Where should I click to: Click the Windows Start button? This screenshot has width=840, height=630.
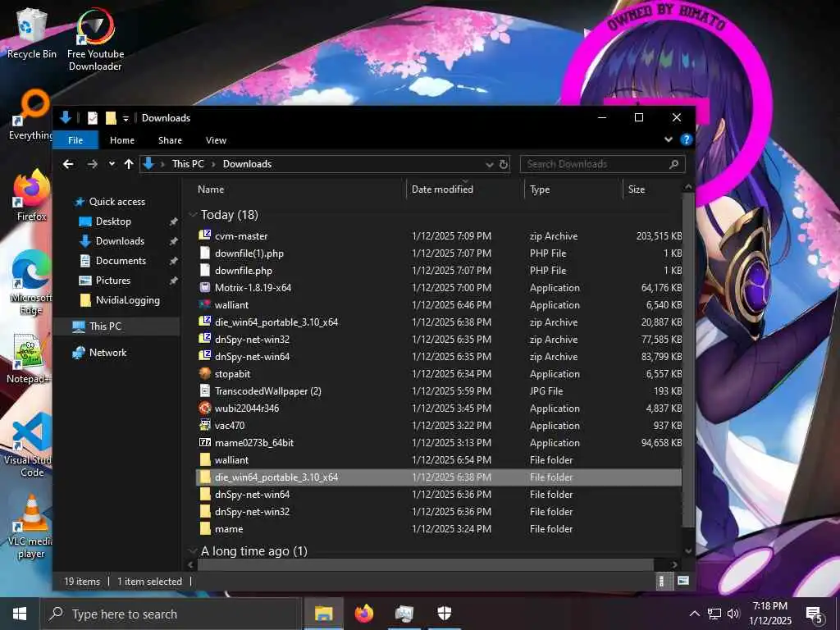point(20,614)
